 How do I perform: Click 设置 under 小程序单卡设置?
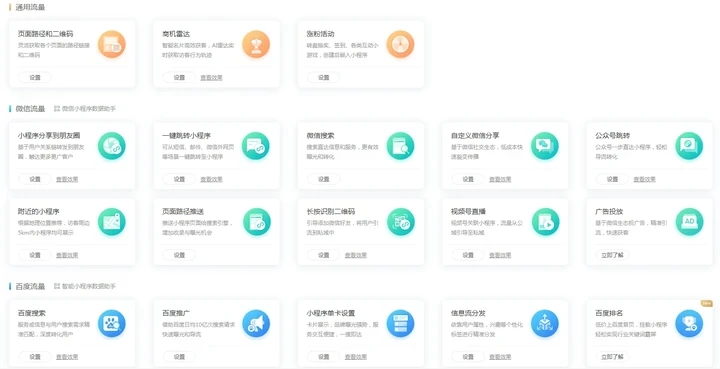coord(324,357)
